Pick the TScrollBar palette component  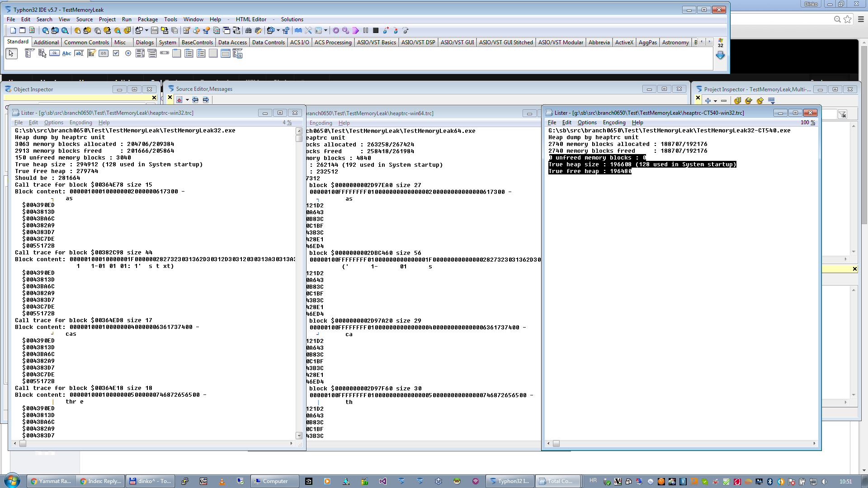[165, 53]
